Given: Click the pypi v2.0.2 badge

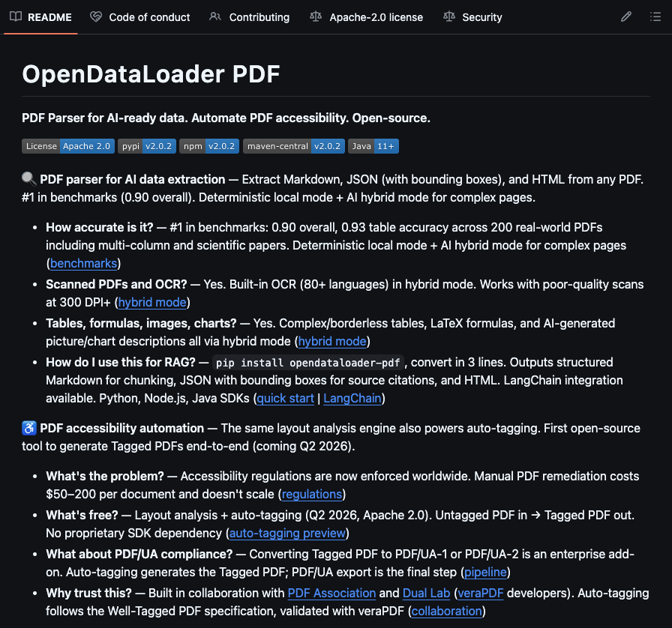Looking at the screenshot, I should (x=147, y=146).
